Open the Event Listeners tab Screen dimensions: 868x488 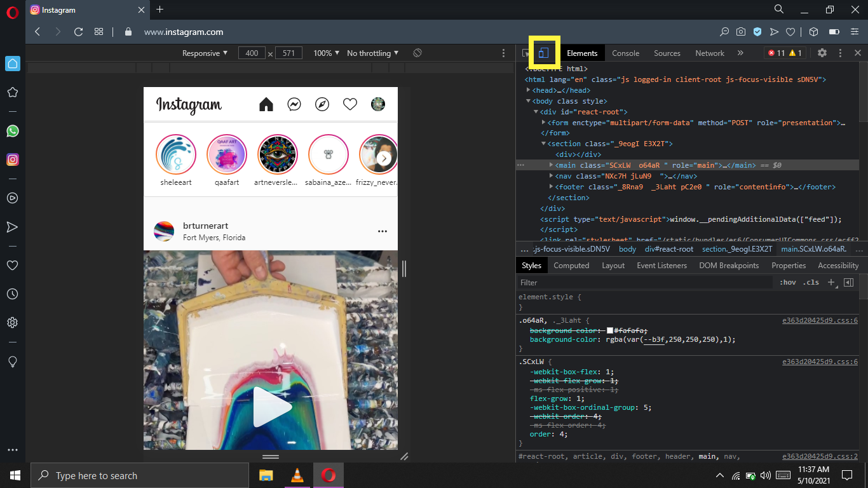661,266
